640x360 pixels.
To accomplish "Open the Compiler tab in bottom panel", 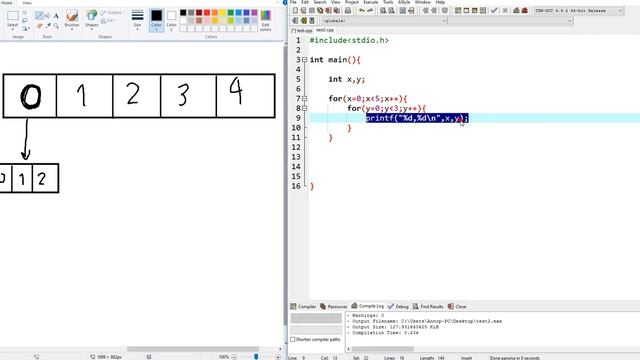I will [303, 307].
